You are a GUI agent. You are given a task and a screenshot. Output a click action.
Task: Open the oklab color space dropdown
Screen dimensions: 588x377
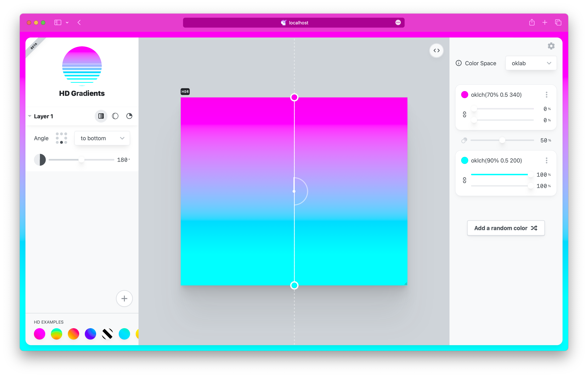[x=531, y=63]
